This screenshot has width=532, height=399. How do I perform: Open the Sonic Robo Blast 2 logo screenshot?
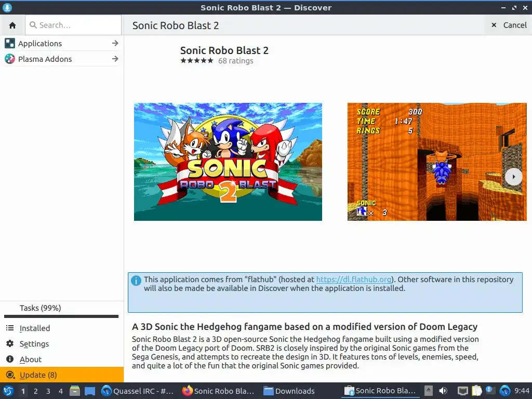228,162
